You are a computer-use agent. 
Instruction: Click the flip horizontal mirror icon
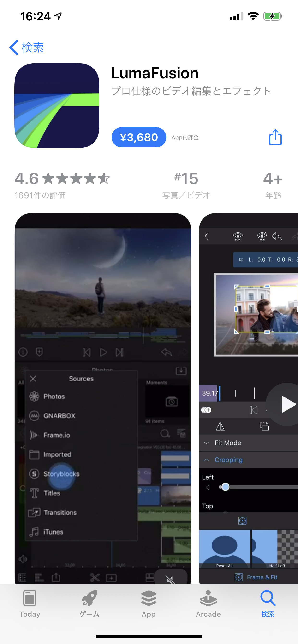coord(220,426)
